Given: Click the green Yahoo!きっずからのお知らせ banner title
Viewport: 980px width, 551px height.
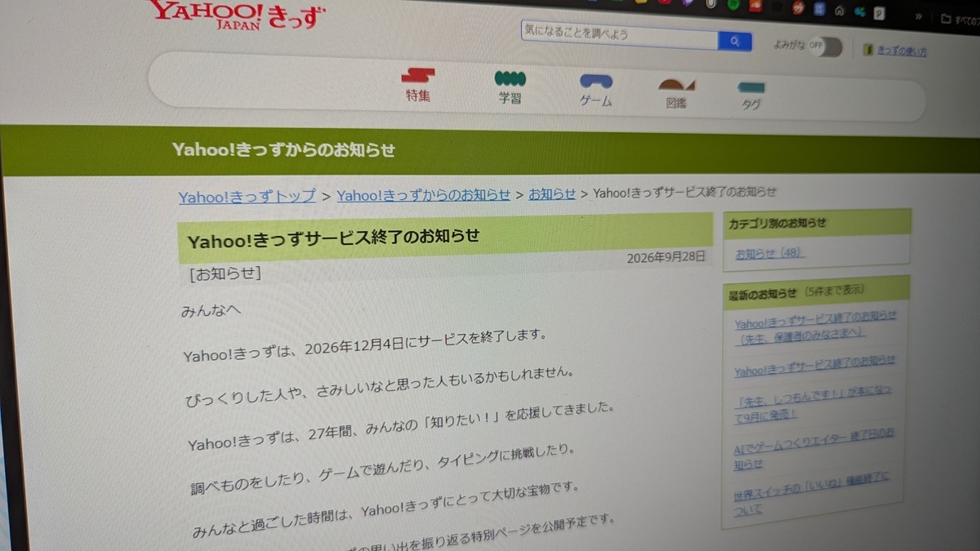Looking at the screenshot, I should point(283,149).
